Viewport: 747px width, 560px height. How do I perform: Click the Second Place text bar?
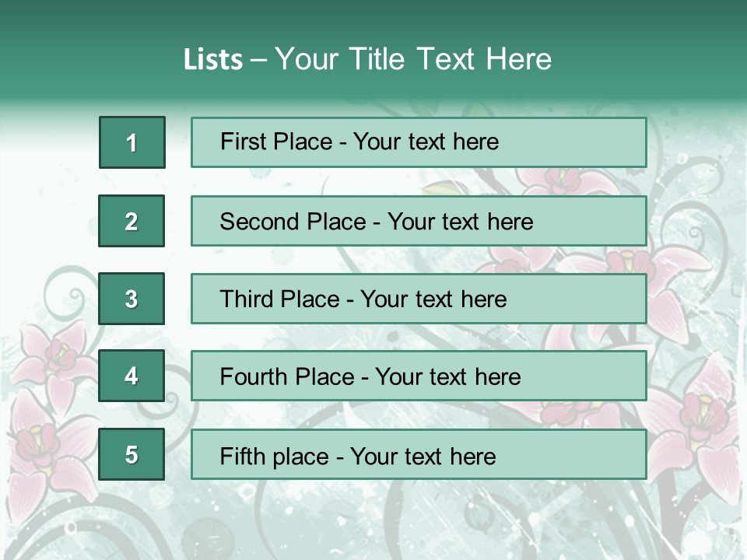click(x=419, y=221)
